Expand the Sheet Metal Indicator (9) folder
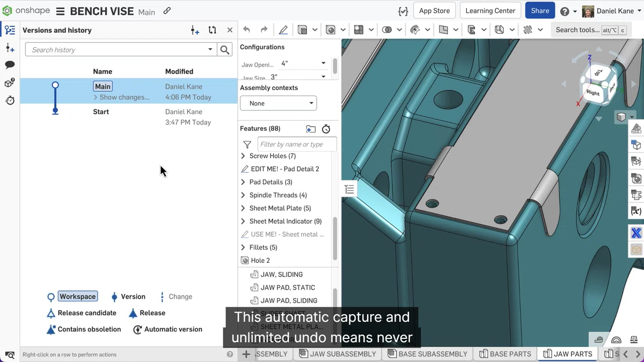 pyautogui.click(x=243, y=221)
